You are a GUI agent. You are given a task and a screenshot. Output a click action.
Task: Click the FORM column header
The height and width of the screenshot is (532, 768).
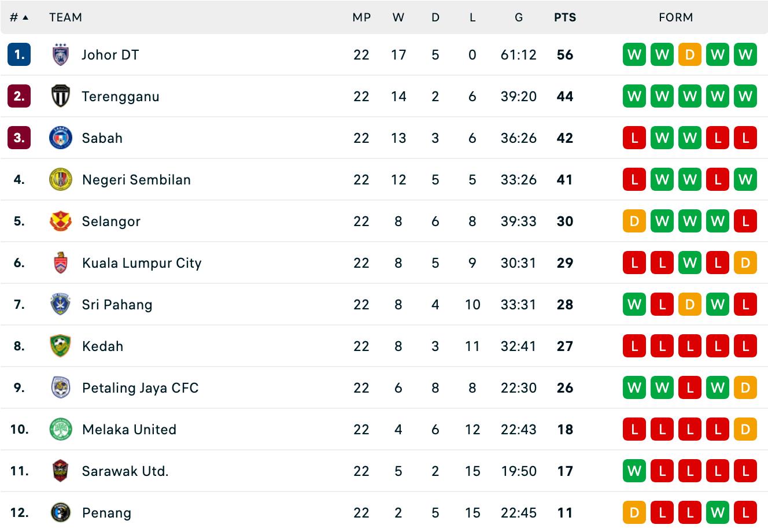click(676, 17)
